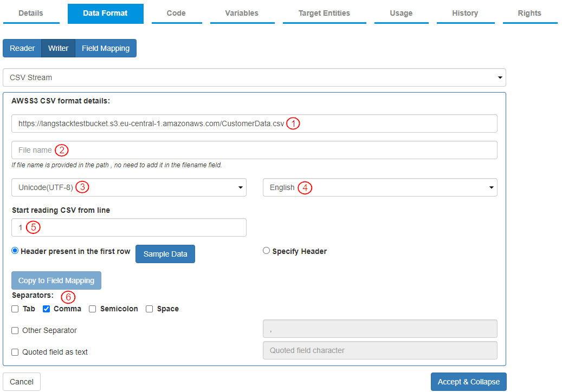Switch to Field Mapping section
The width and height of the screenshot is (562, 392).
(x=106, y=48)
